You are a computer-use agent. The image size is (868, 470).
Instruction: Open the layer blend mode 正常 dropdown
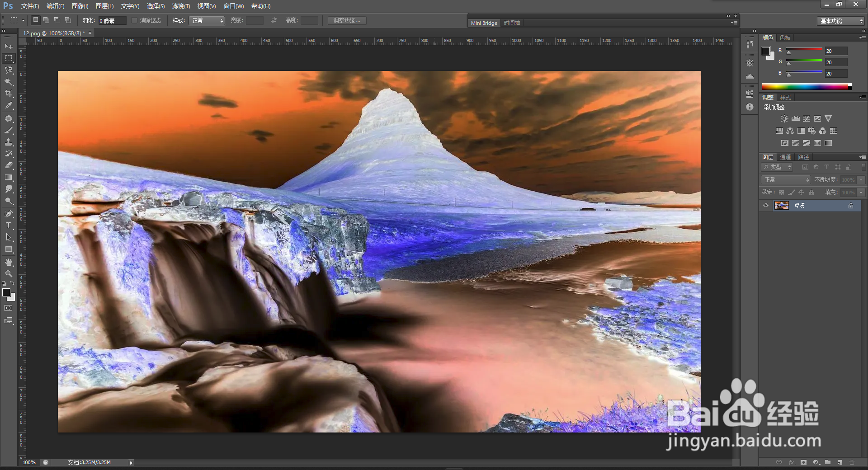(786, 180)
